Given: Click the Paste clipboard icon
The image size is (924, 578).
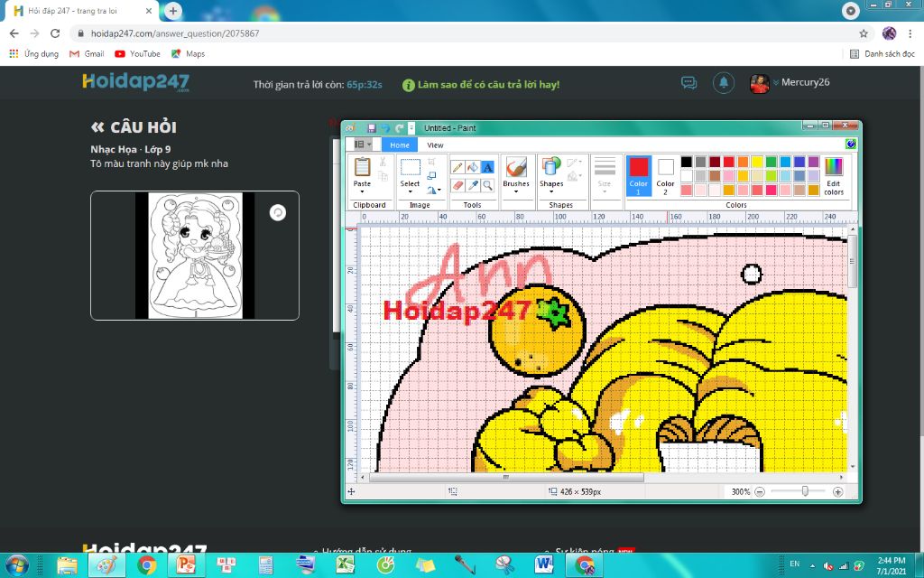Looking at the screenshot, I should [362, 167].
